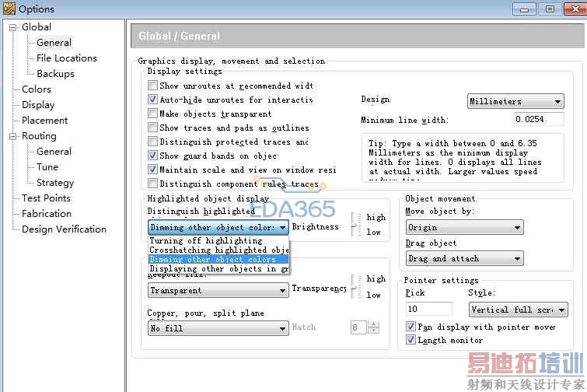Open Placement settings page

[x=44, y=121]
